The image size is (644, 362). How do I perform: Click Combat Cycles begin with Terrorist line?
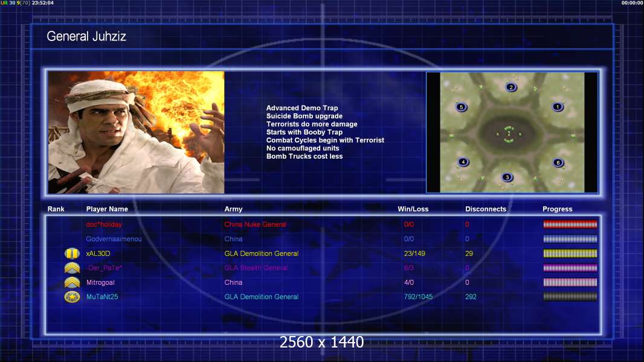(x=325, y=140)
